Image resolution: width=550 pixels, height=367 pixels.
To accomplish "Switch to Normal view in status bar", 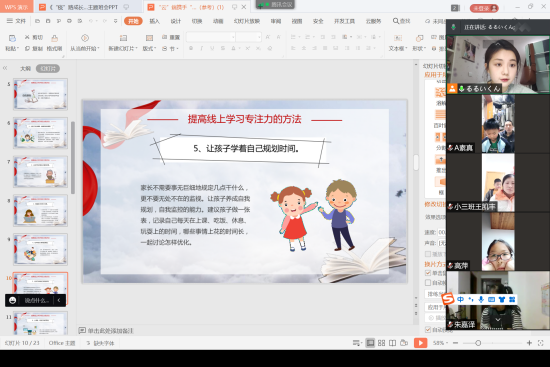I will pos(370,343).
